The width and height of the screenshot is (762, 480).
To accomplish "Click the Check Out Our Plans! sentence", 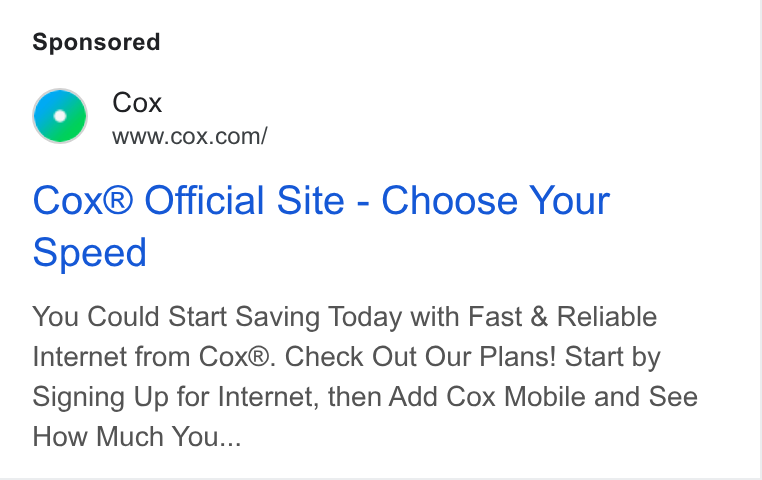I will pos(420,357).
